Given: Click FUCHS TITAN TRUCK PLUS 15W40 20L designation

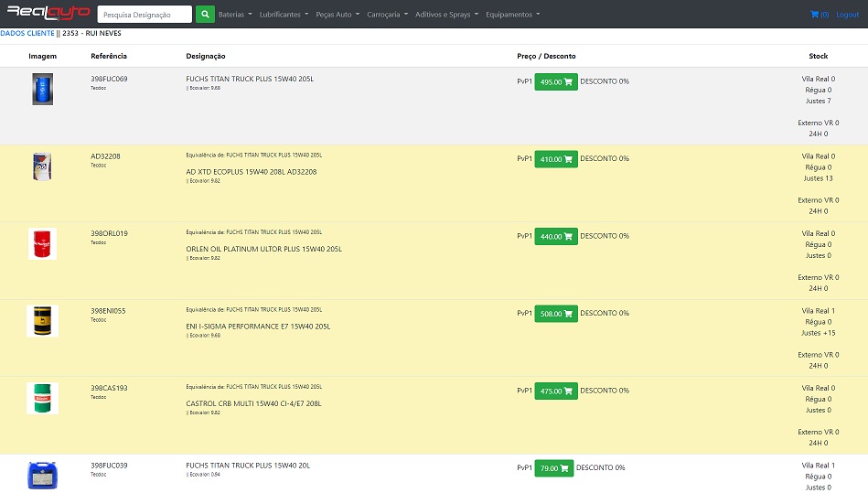Looking at the screenshot, I should [248, 466].
